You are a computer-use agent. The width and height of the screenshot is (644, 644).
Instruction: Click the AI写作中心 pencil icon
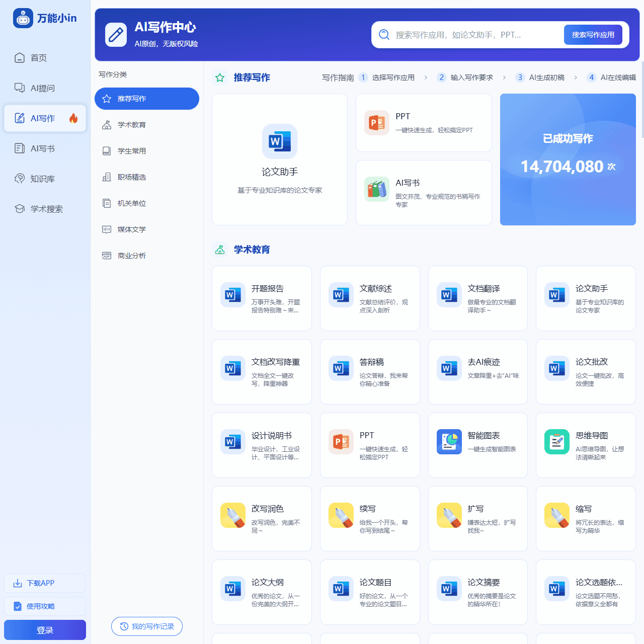tap(116, 35)
